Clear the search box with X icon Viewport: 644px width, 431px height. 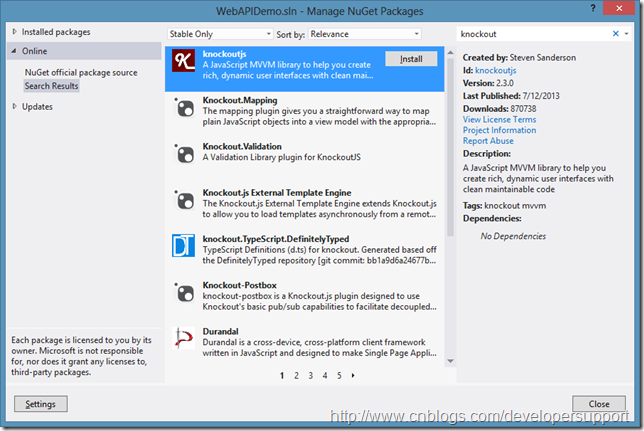615,33
